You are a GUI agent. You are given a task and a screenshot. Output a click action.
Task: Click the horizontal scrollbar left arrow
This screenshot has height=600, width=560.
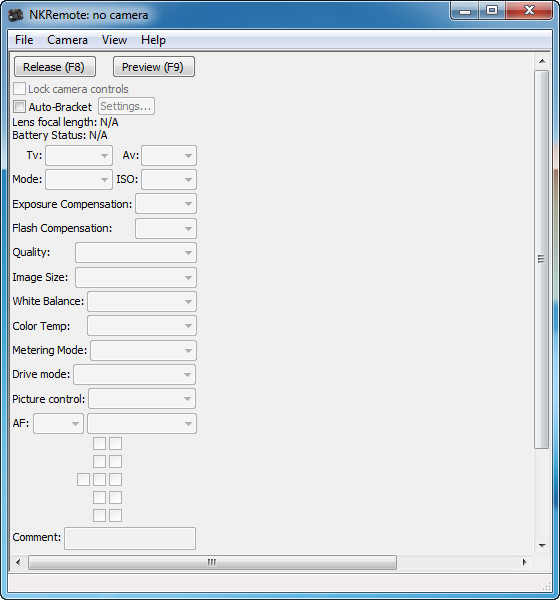pos(18,562)
